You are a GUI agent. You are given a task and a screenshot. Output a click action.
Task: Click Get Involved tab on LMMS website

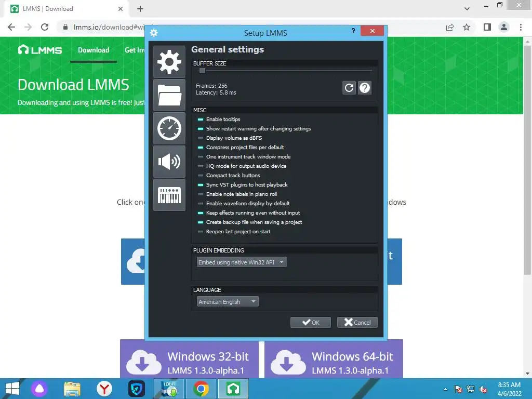(x=135, y=50)
